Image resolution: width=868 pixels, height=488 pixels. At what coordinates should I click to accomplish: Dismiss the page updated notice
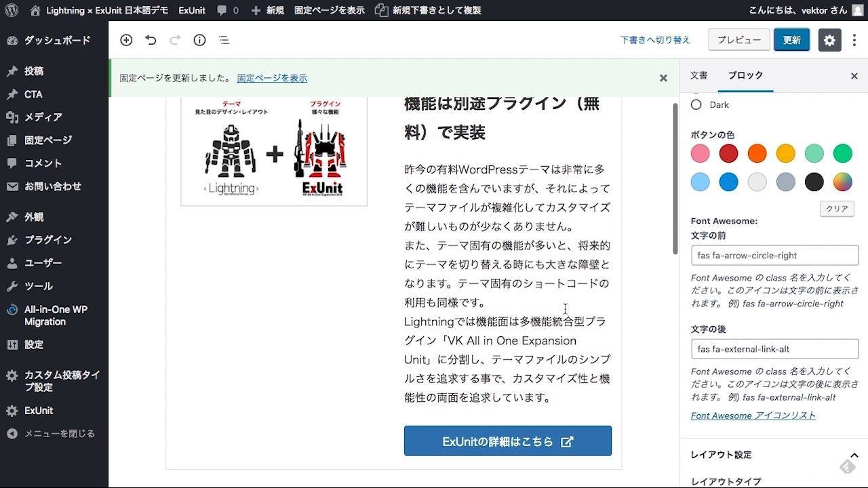click(x=663, y=78)
